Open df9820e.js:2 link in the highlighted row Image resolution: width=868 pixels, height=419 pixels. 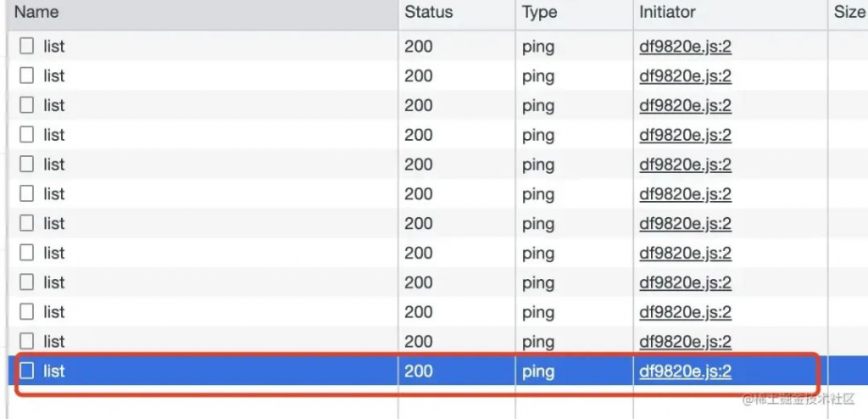pos(685,372)
